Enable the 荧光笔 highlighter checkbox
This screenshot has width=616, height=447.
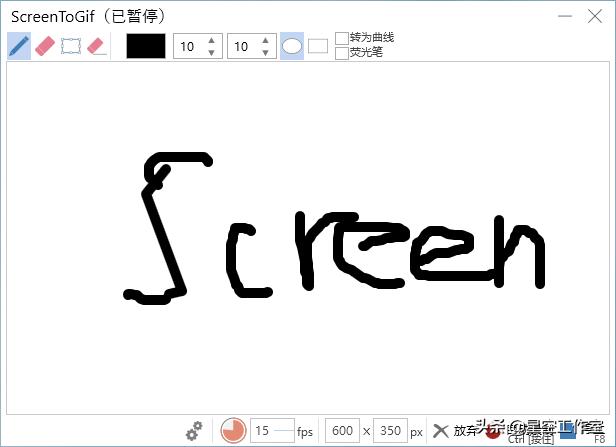(x=342, y=53)
